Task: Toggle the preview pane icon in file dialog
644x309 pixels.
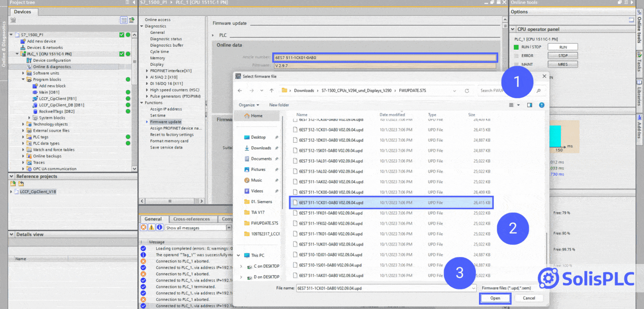Action: point(530,105)
